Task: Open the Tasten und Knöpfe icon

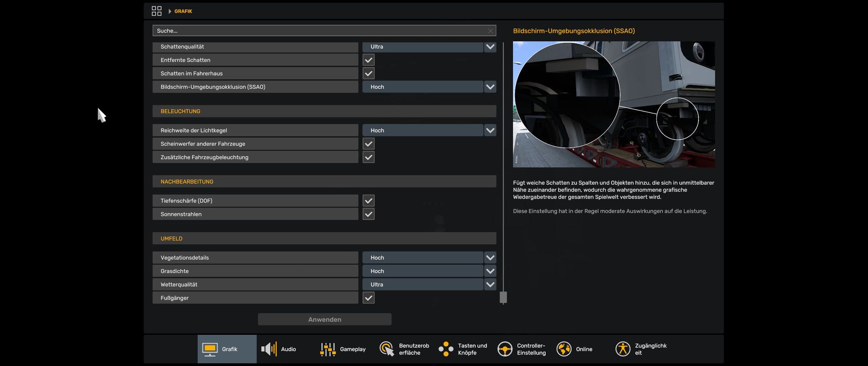Action: 446,349
